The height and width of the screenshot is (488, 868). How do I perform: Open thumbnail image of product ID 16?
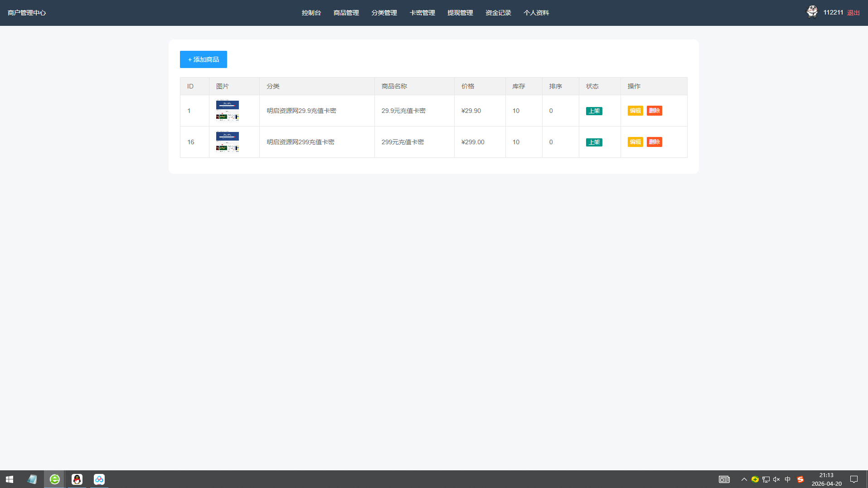point(228,142)
